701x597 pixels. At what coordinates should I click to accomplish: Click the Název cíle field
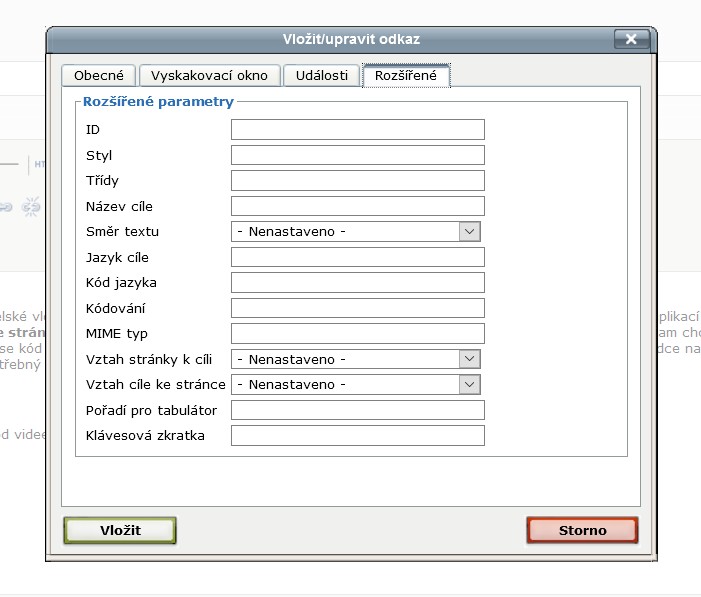(x=357, y=206)
